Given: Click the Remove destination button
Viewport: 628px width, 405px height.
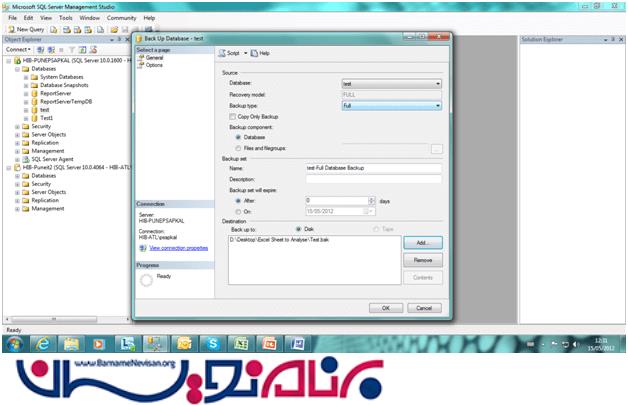Looking at the screenshot, I should (423, 260).
